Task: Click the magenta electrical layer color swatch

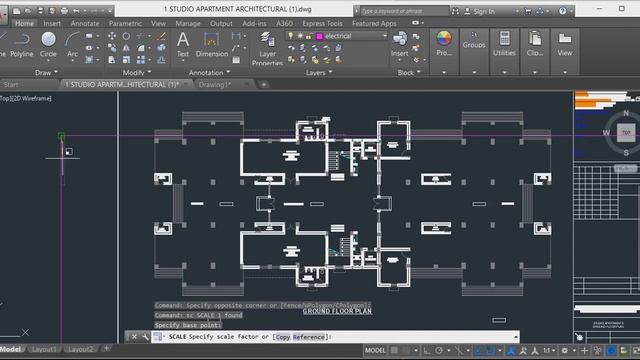Action: [x=319, y=36]
